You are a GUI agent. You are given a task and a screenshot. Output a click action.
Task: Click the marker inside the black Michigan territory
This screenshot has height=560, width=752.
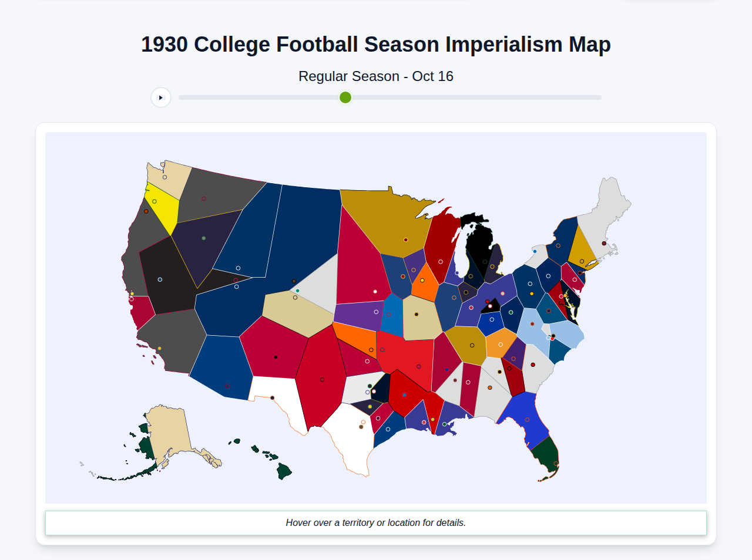(485, 261)
